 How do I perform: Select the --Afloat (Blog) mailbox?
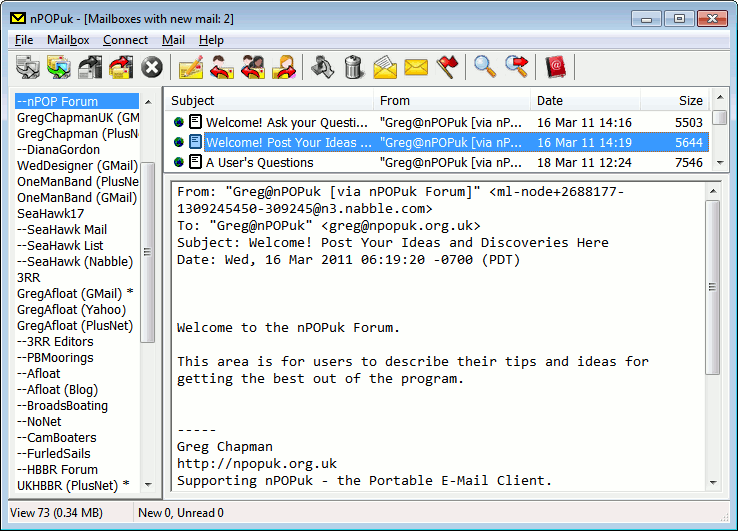(77, 389)
